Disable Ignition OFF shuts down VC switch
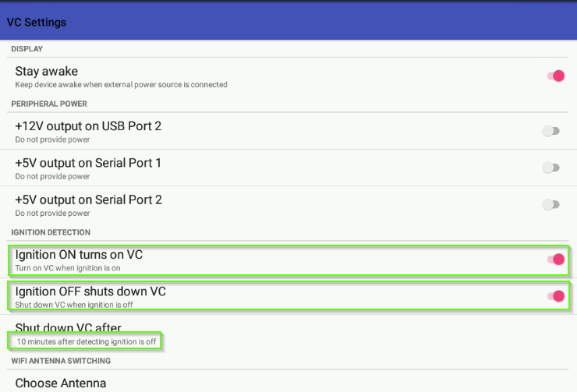 (x=556, y=296)
